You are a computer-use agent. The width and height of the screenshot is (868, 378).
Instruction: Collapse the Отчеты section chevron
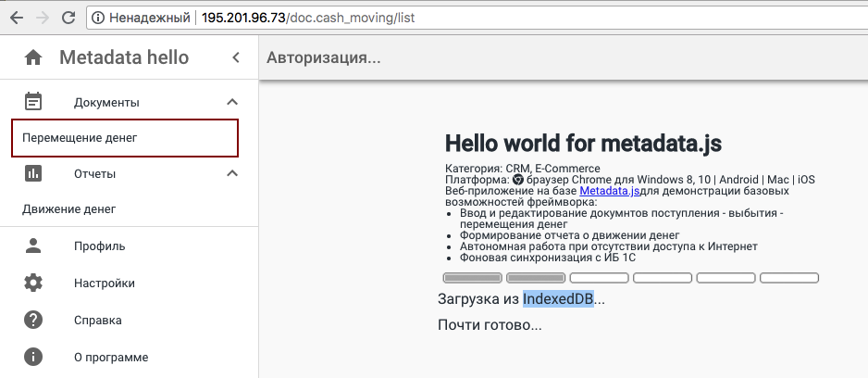point(232,173)
